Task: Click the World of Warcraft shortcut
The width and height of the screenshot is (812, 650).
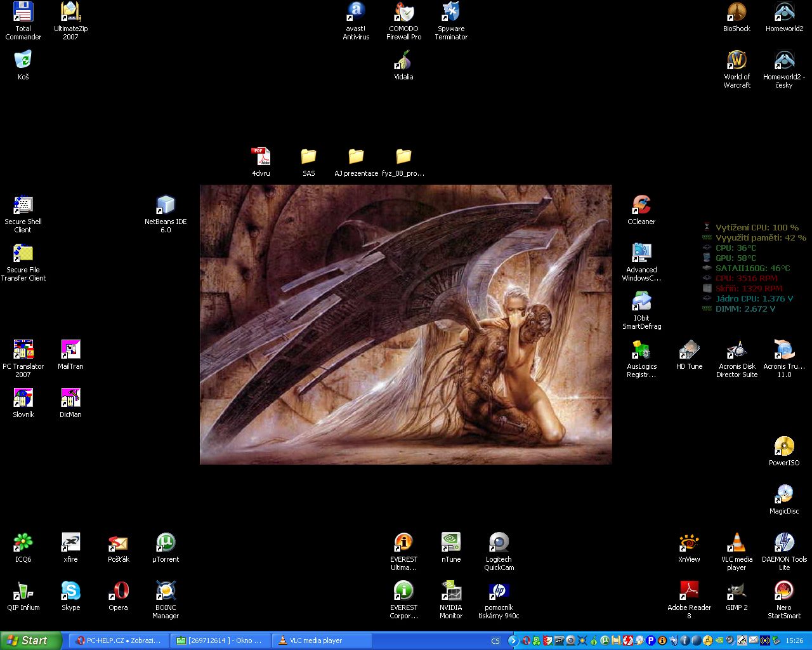Action: (737, 61)
